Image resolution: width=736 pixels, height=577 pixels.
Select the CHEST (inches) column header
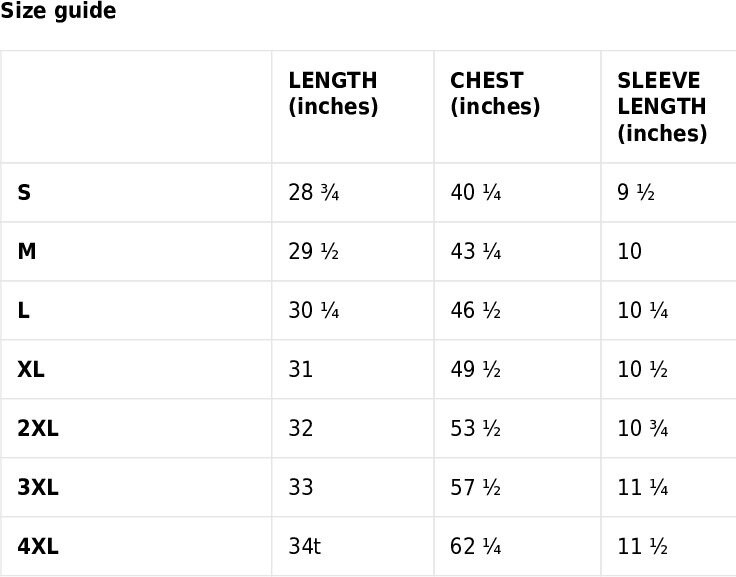pyautogui.click(x=495, y=93)
